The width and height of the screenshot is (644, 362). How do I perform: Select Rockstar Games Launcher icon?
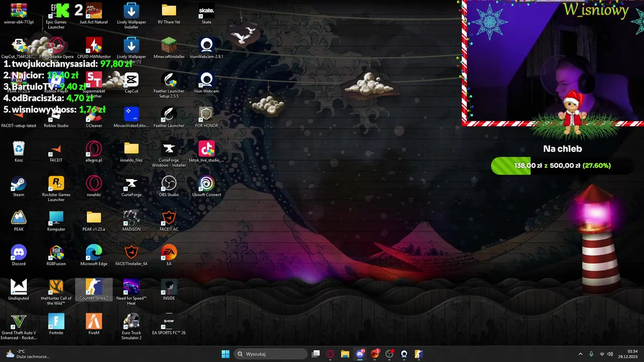(x=56, y=189)
